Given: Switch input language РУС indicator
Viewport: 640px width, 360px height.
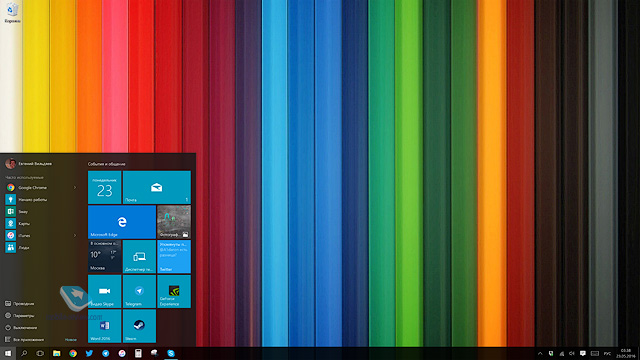Looking at the screenshot, I should pyautogui.click(x=607, y=354).
